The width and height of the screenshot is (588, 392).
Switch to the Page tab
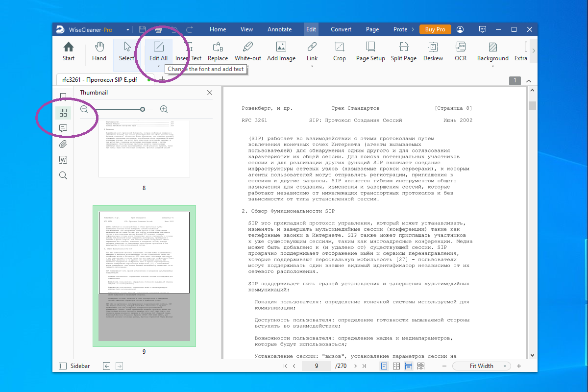(372, 29)
